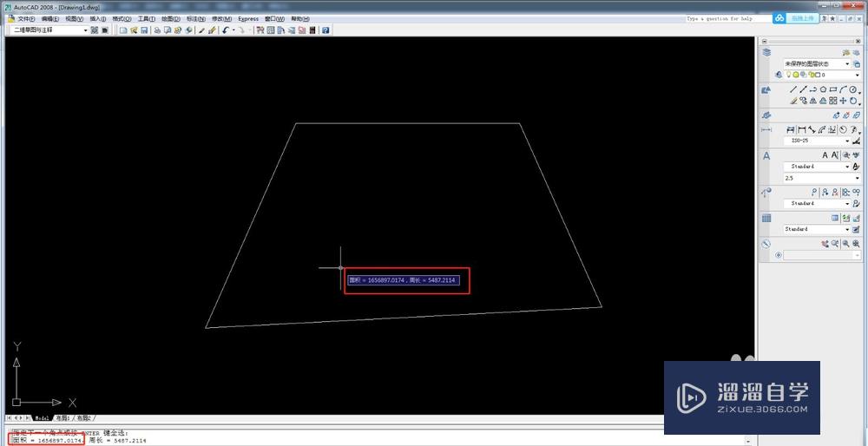This screenshot has height=446, width=868.
Task: Click the Type a question for help field
Action: tap(728, 19)
